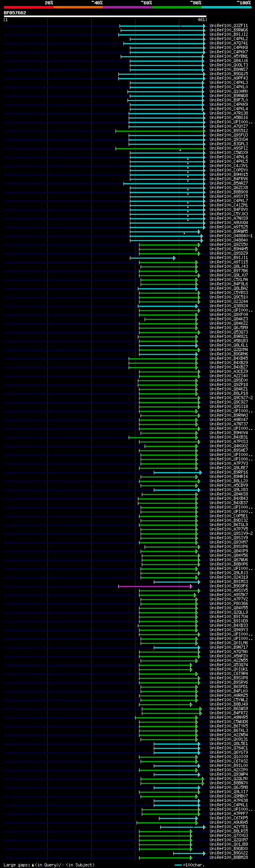Select the UniRef100_Q9ZS50 label
Image resolution: width=255 pixels, height=868 pixels.
coord(229,245)
